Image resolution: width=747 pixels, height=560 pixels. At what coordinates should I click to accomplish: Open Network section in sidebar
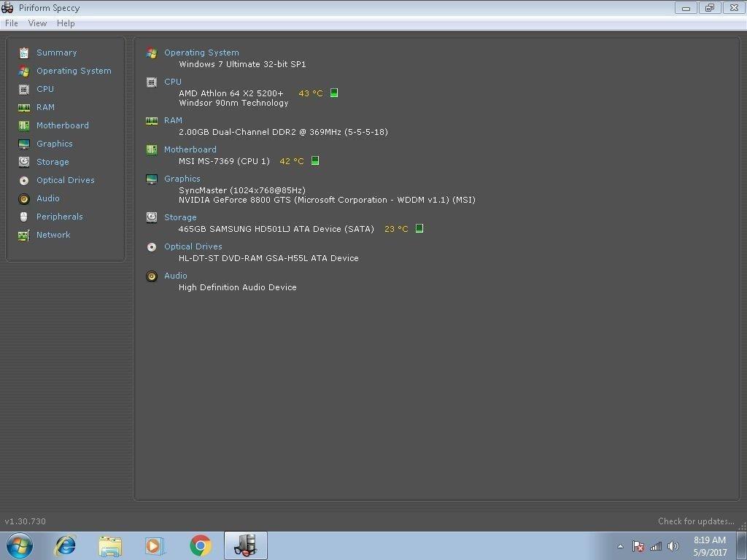pos(53,236)
